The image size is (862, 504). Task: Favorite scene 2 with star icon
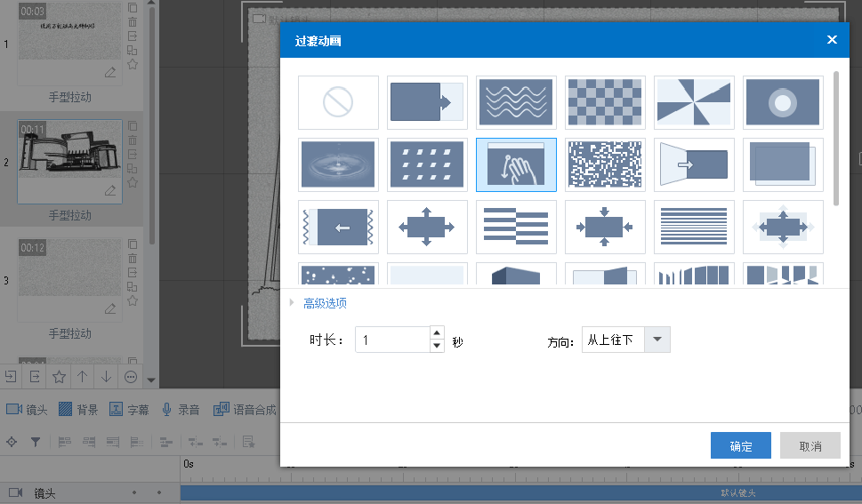tap(133, 182)
